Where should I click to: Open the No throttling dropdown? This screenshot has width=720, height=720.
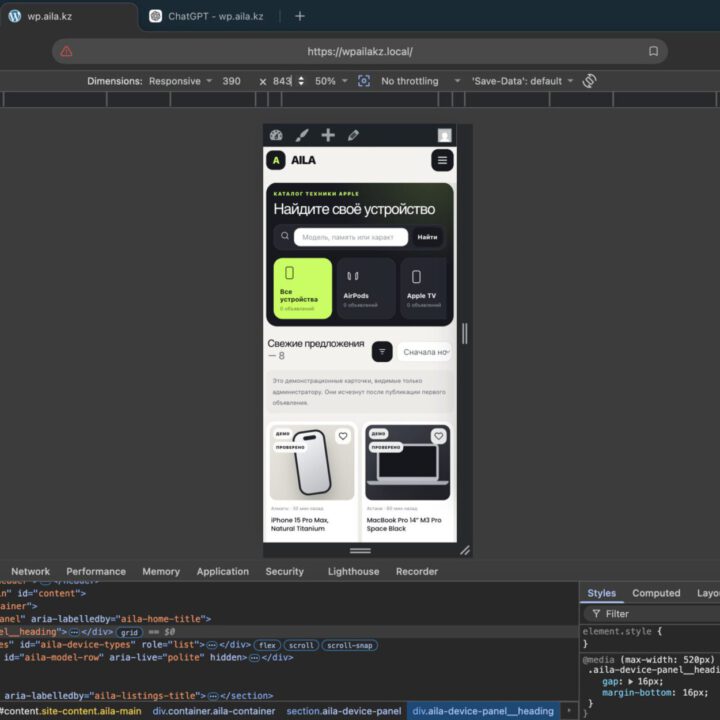click(x=420, y=81)
